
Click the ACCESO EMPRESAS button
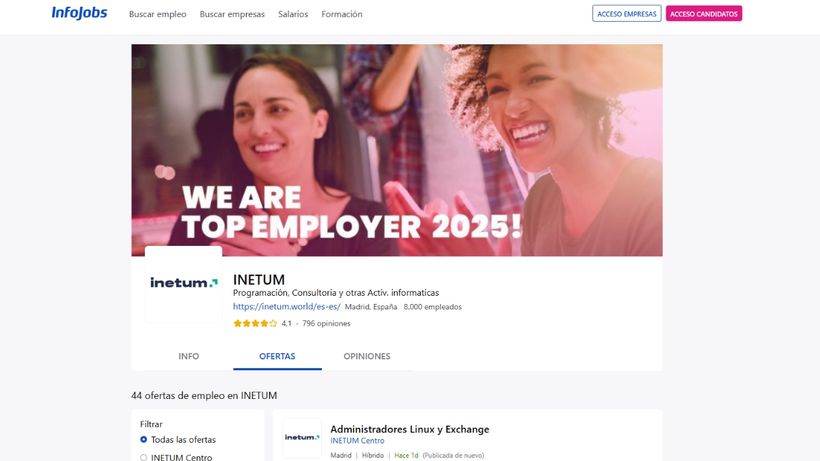pyautogui.click(x=627, y=14)
